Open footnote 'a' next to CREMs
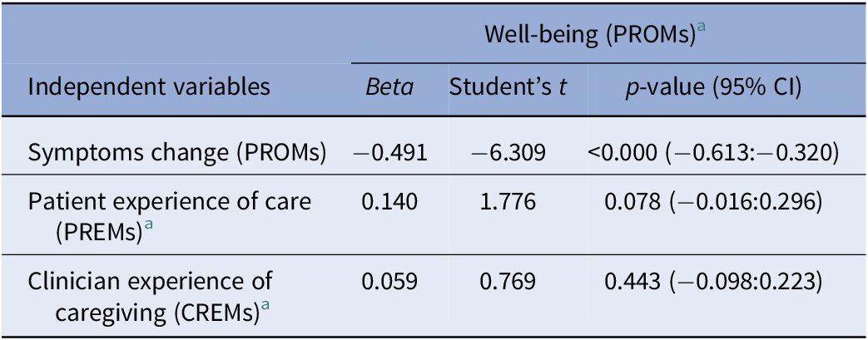868x340 pixels. pos(265,306)
